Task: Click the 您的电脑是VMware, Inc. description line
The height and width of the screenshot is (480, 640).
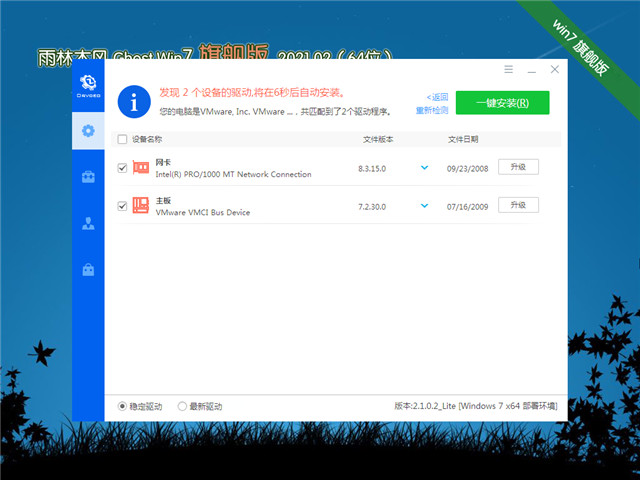Action: point(276,112)
